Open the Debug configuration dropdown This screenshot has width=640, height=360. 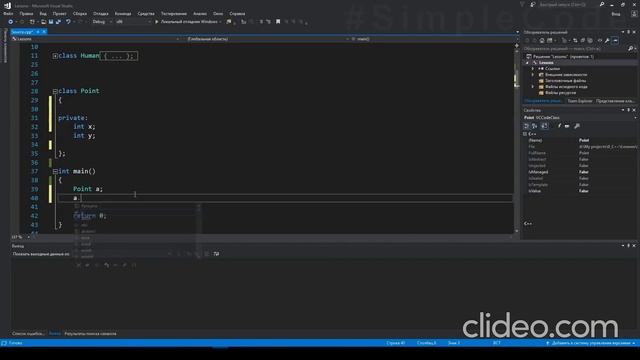pyautogui.click(x=102, y=22)
